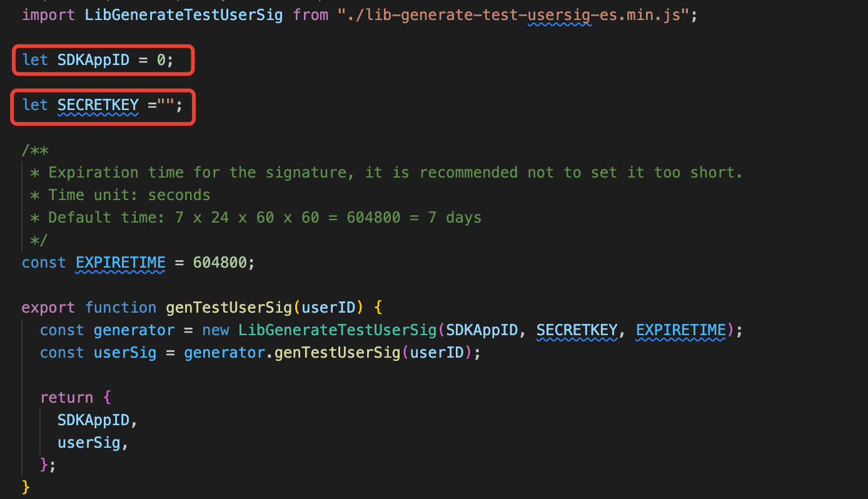
Task: Click the 'export' keyword
Action: (x=48, y=308)
